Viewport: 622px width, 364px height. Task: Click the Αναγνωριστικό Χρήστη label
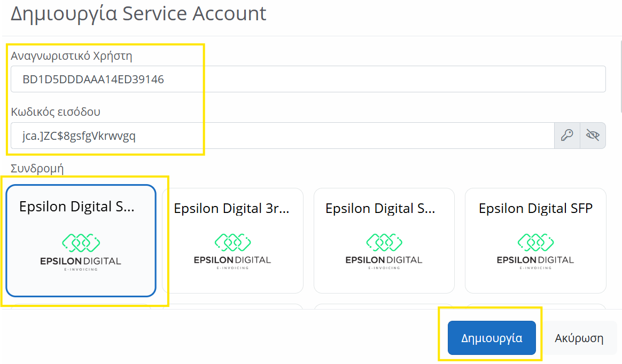(72, 56)
